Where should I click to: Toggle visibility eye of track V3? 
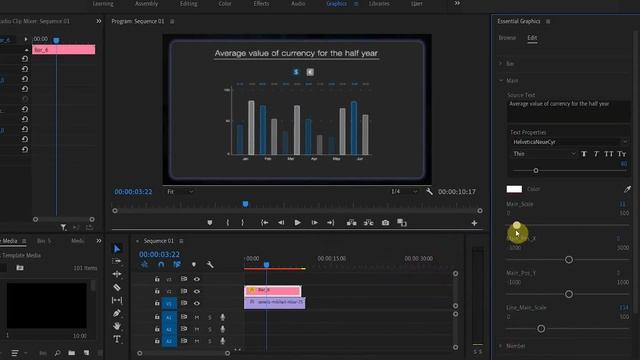pyautogui.click(x=197, y=279)
